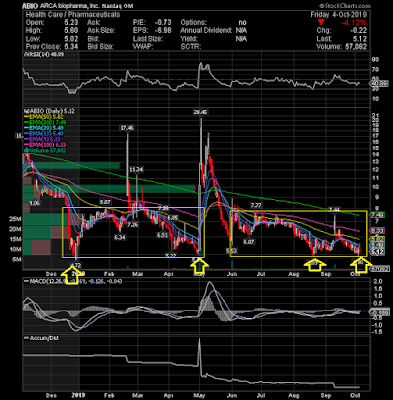Click the P/E value -0.73
Screen dimensions: 393x400
163,23
